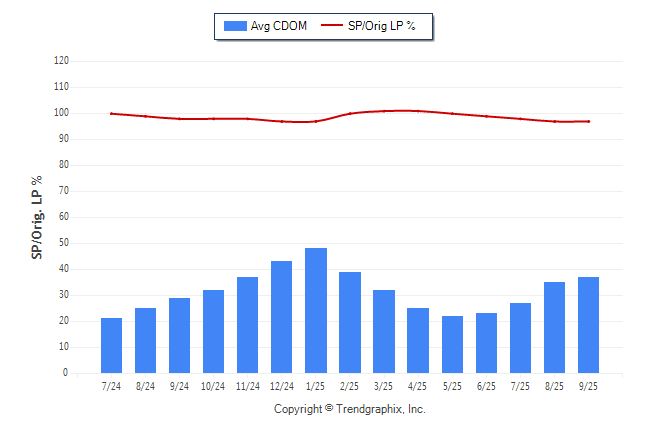Screen dimensions: 646x434
Task: Click the 8/25 blue bar
Action: point(555,327)
